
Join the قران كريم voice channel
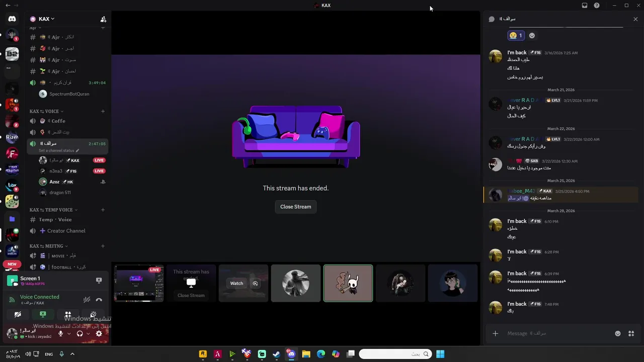pyautogui.click(x=67, y=82)
